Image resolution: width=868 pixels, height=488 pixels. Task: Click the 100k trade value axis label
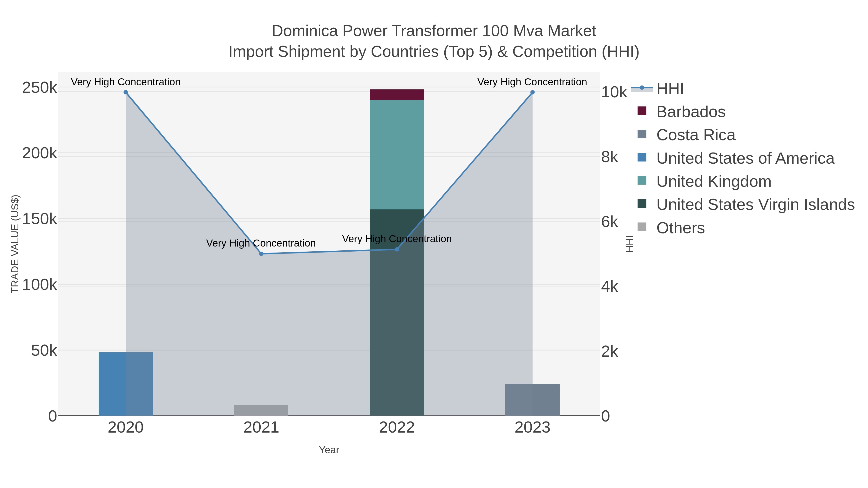[x=40, y=285]
